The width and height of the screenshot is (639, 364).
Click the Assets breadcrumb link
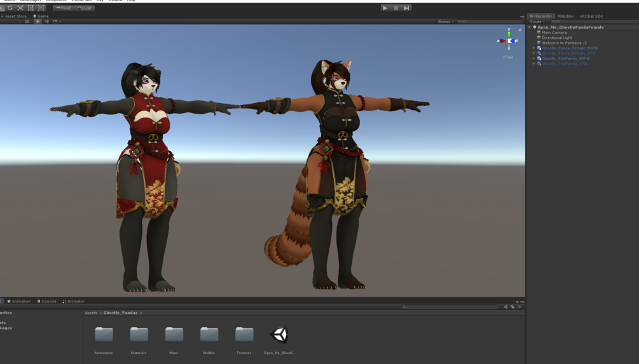tap(91, 313)
